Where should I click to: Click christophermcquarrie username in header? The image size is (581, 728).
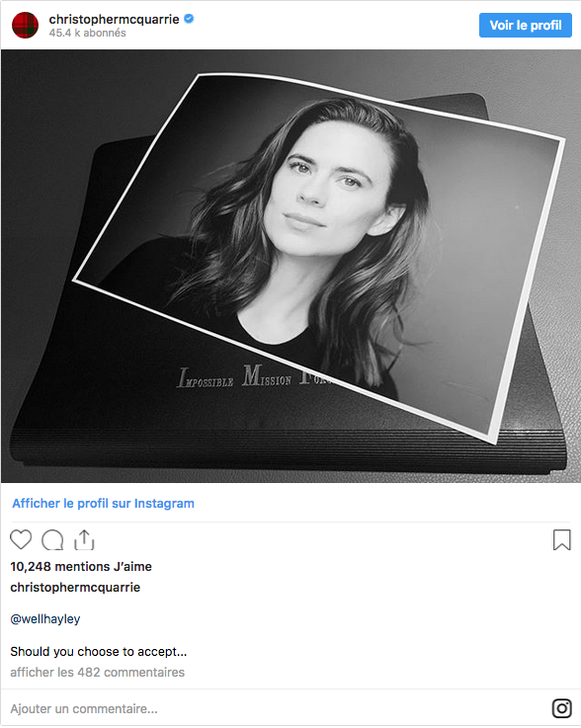(x=114, y=19)
